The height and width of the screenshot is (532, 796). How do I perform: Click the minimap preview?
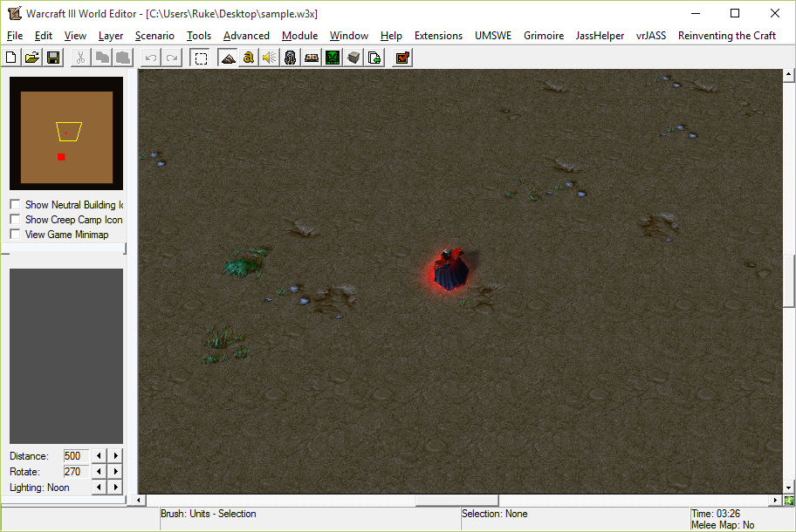pyautogui.click(x=66, y=133)
